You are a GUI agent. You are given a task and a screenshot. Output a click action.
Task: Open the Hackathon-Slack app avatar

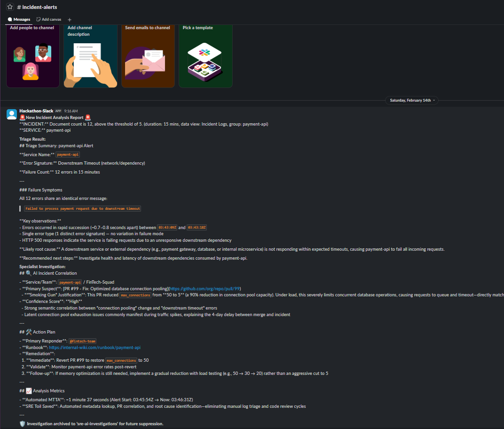click(x=12, y=114)
